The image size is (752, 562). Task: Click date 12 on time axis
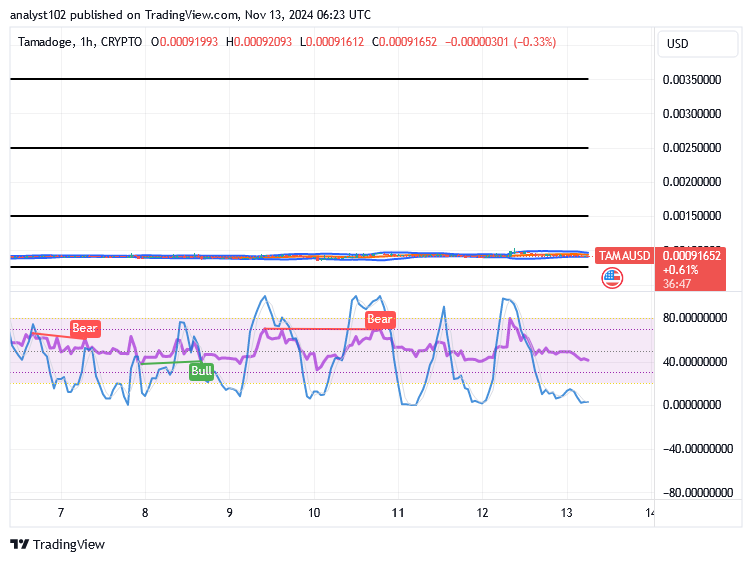point(482,513)
